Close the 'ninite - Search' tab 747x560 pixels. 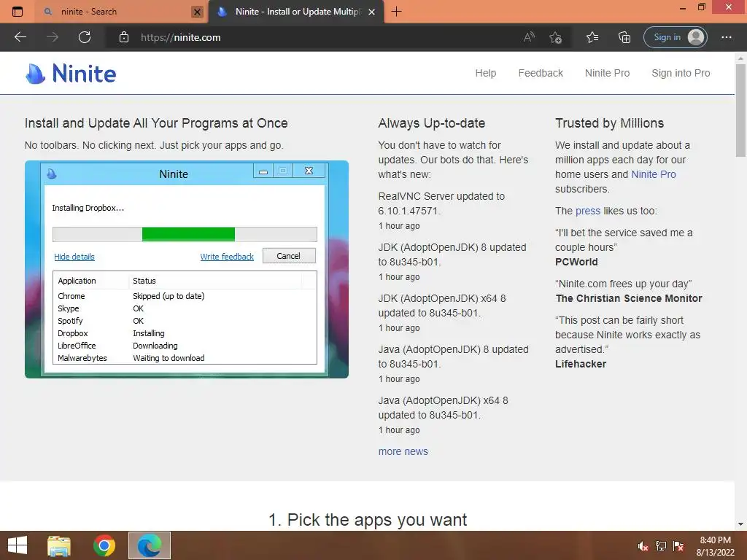click(197, 12)
